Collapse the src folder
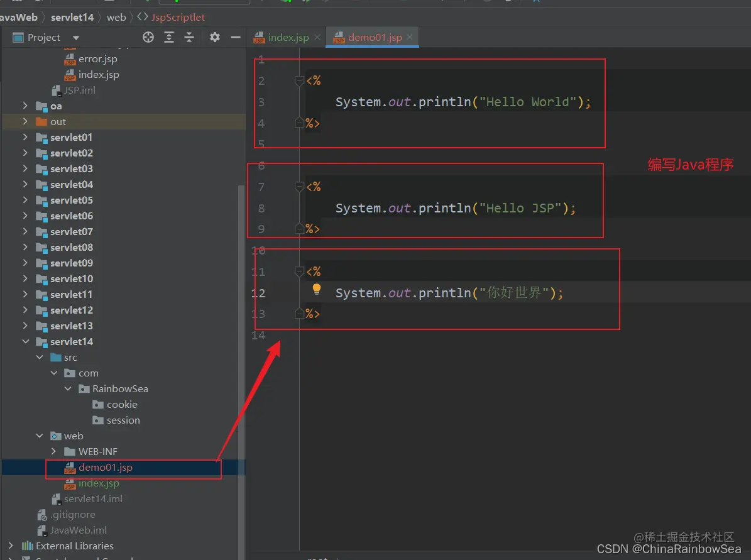Viewport: 751px width, 560px height. coord(39,357)
